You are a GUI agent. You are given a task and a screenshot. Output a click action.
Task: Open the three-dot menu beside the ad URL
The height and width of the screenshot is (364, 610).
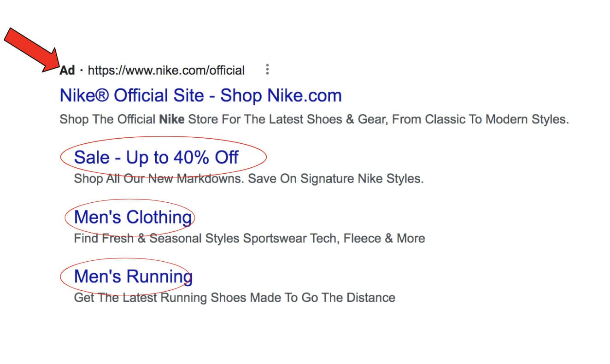pos(268,69)
